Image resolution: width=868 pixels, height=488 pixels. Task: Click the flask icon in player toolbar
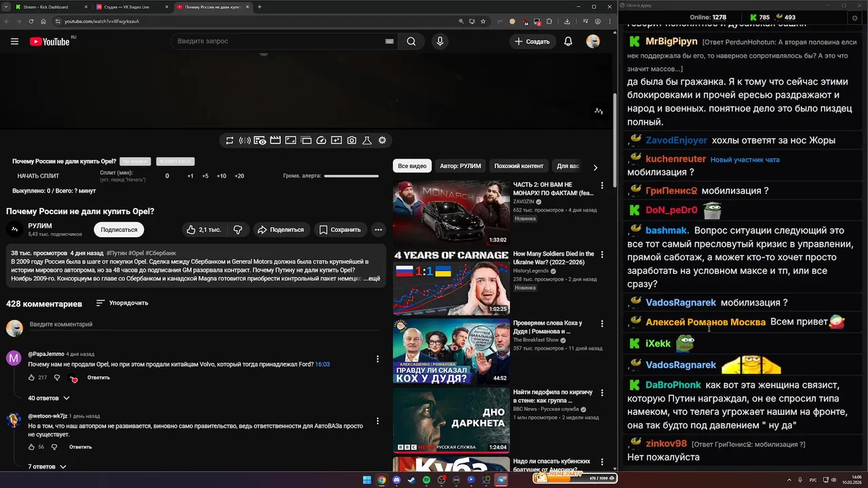click(367, 140)
